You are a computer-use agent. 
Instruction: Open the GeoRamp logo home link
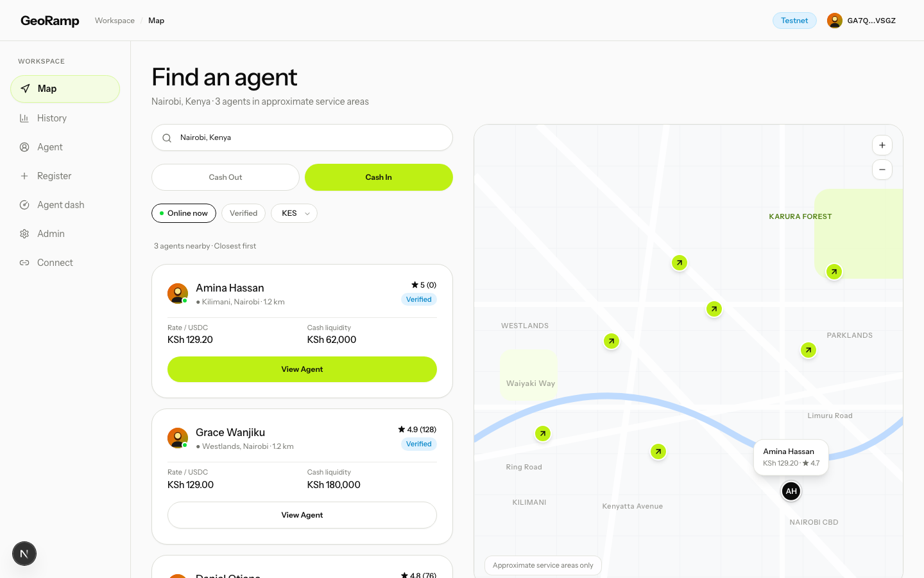[50, 21]
